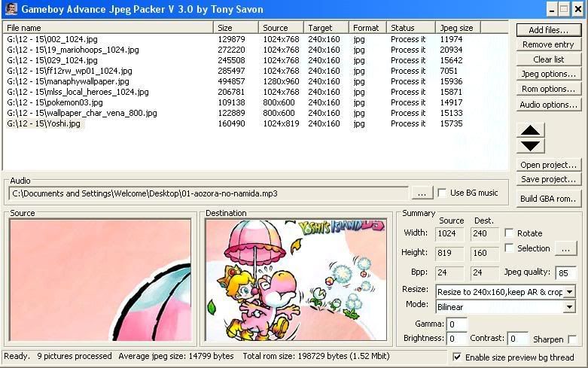
Task: Click the source Height field 819
Action: click(449, 253)
